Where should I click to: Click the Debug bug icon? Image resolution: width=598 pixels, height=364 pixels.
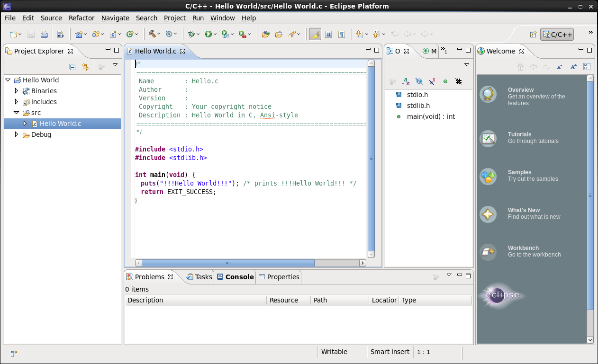click(191, 34)
